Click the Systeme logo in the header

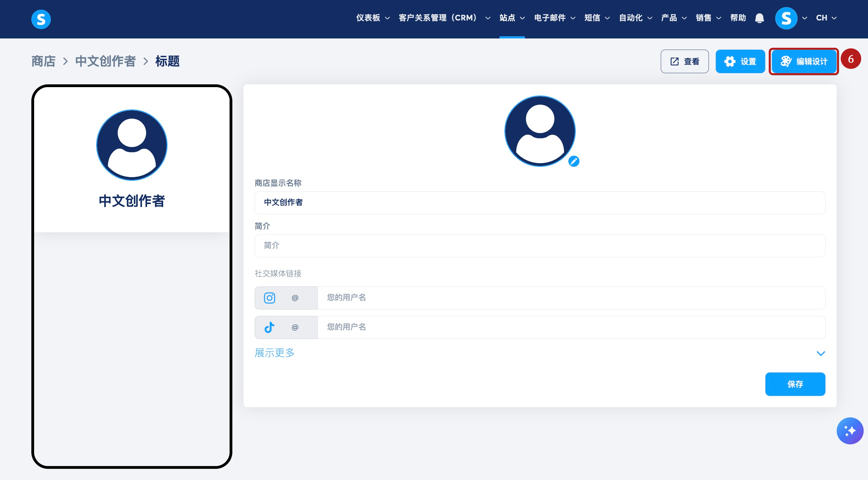(41, 19)
